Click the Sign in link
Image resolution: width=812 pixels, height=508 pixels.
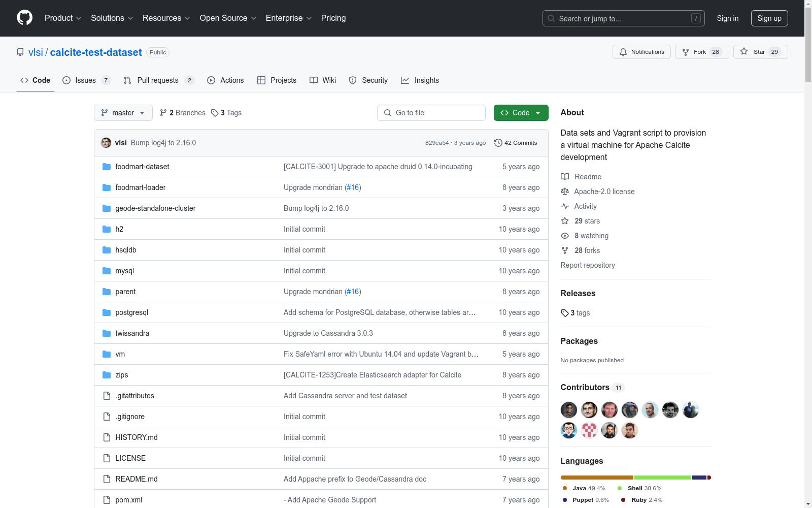728,18
